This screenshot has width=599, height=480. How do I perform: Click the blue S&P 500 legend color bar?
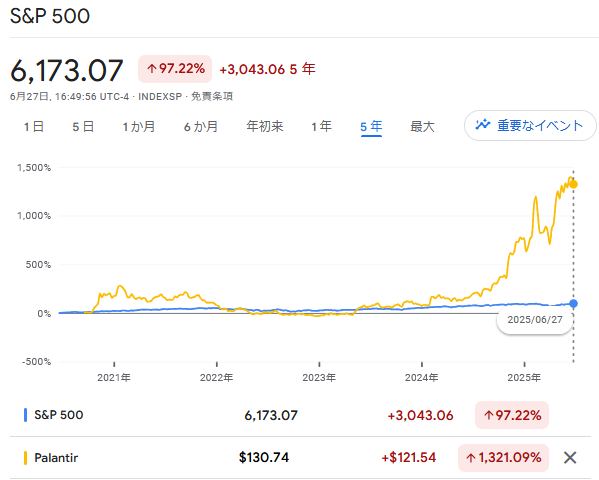tap(25, 415)
